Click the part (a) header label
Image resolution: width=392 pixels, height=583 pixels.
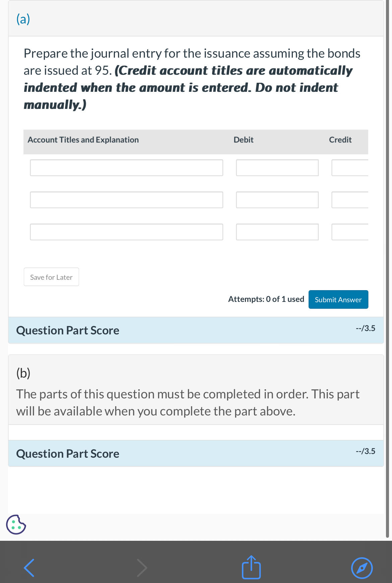pyautogui.click(x=23, y=19)
